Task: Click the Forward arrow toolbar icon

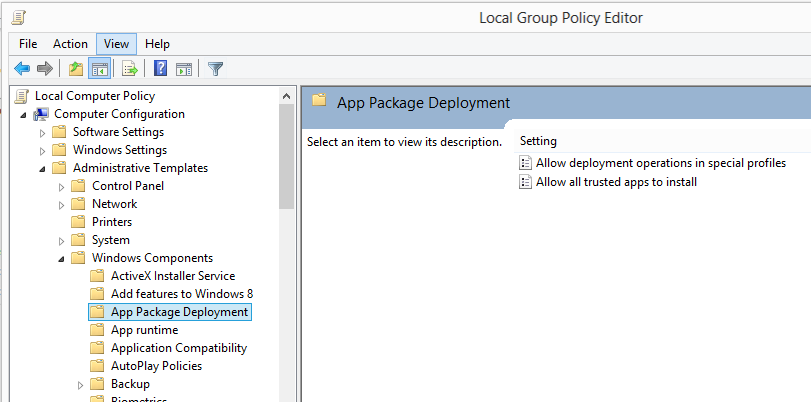Action: [44, 68]
